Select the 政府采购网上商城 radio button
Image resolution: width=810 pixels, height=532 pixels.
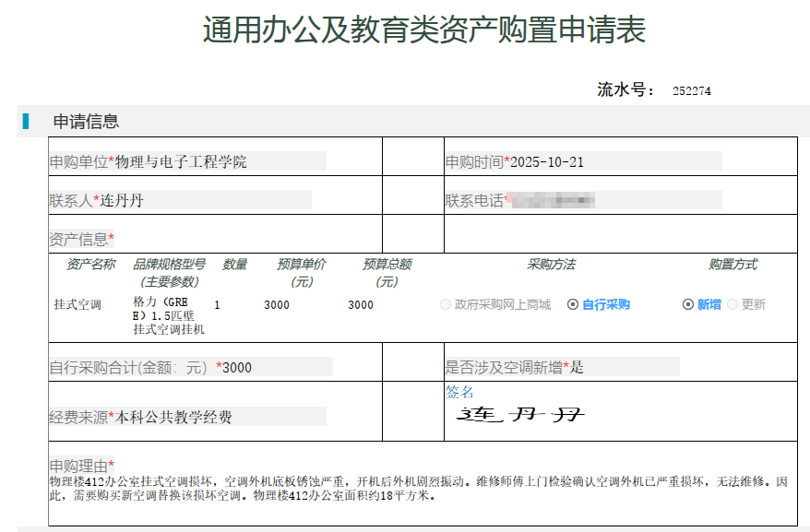coord(447,304)
